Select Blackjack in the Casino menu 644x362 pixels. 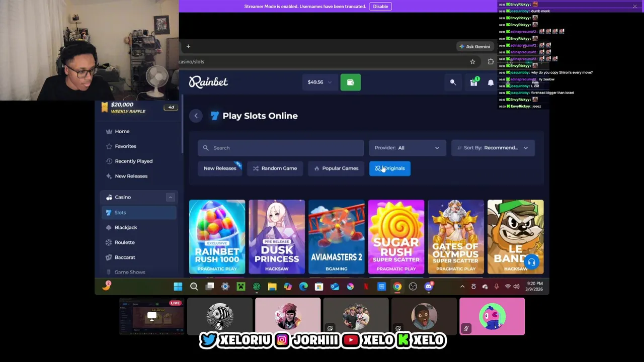pyautogui.click(x=126, y=227)
